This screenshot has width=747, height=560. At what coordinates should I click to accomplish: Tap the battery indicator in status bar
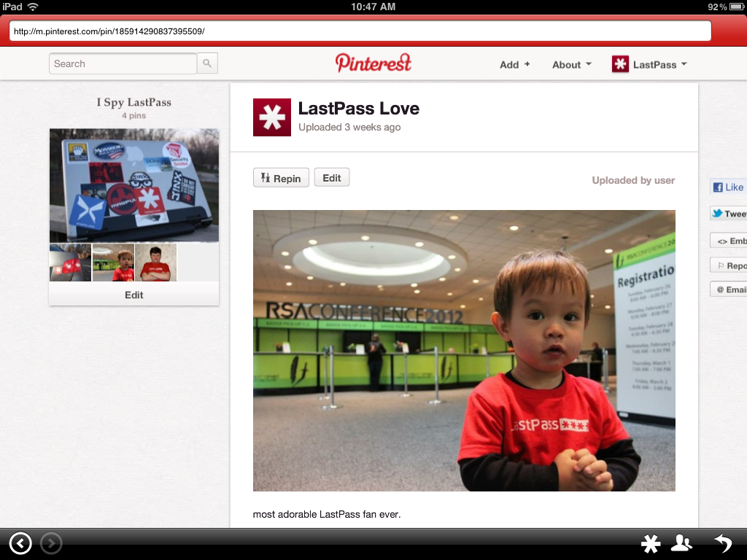point(737,7)
